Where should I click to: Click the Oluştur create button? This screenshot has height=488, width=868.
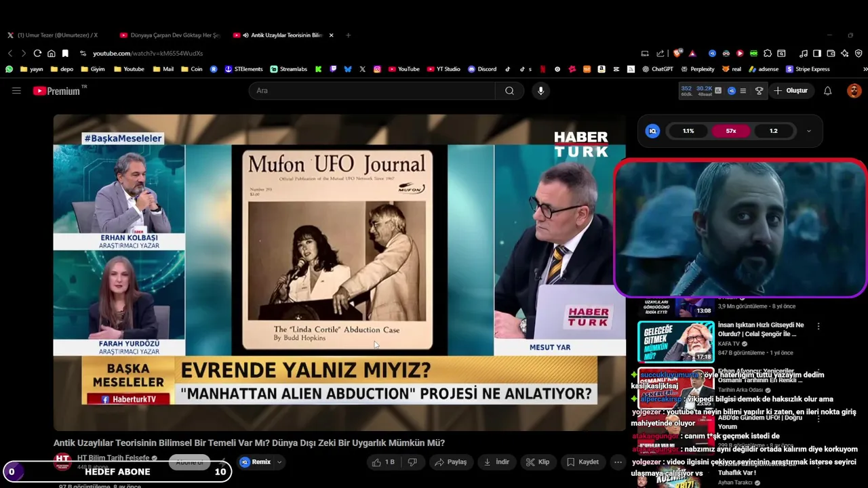(x=791, y=90)
